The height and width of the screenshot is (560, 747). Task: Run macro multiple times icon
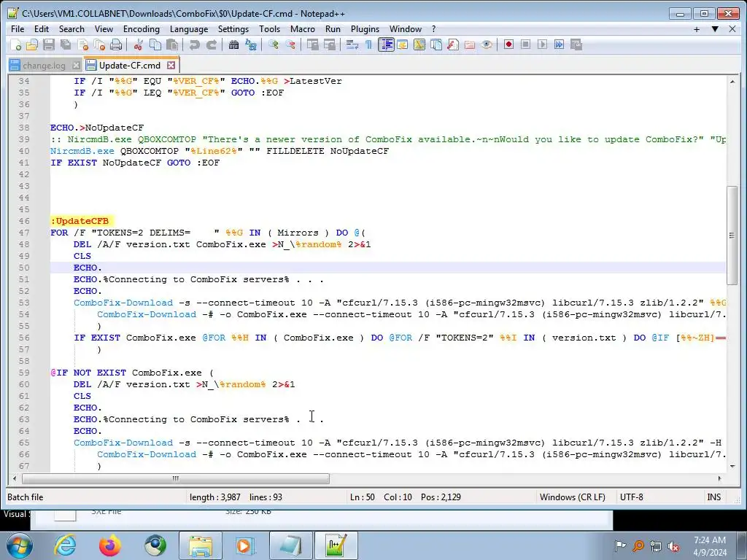(560, 44)
